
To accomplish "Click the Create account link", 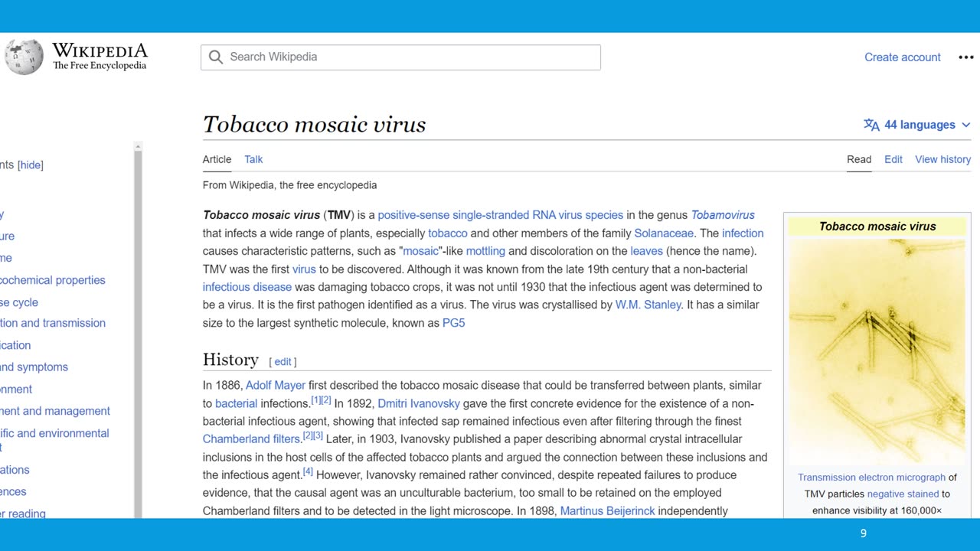I will pos(902,57).
